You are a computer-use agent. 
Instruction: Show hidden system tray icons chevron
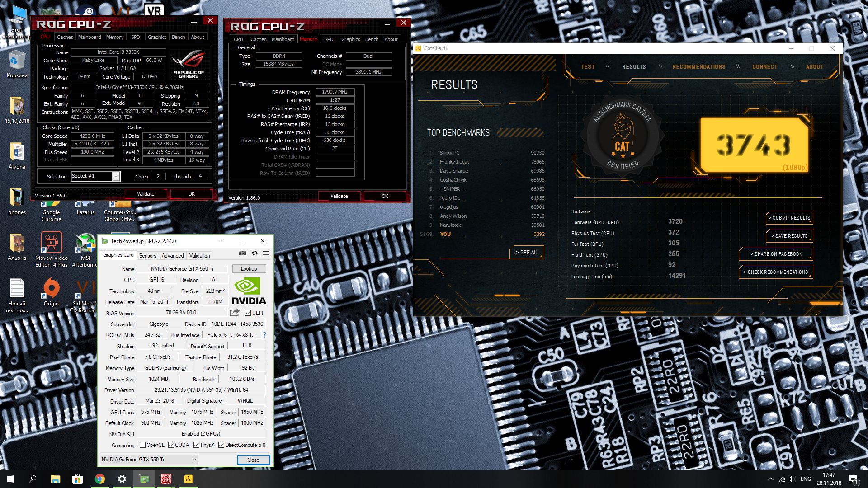(x=770, y=479)
